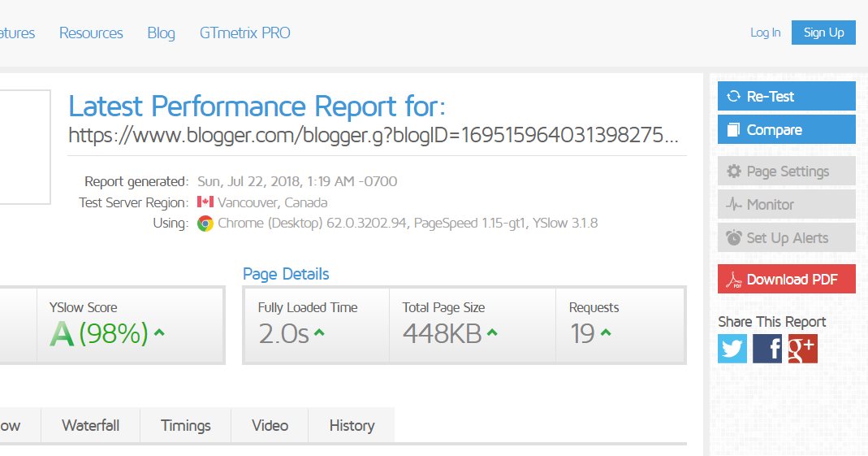Image resolution: width=868 pixels, height=456 pixels.
Task: Share report on Facebook icon
Action: pyautogui.click(x=767, y=349)
